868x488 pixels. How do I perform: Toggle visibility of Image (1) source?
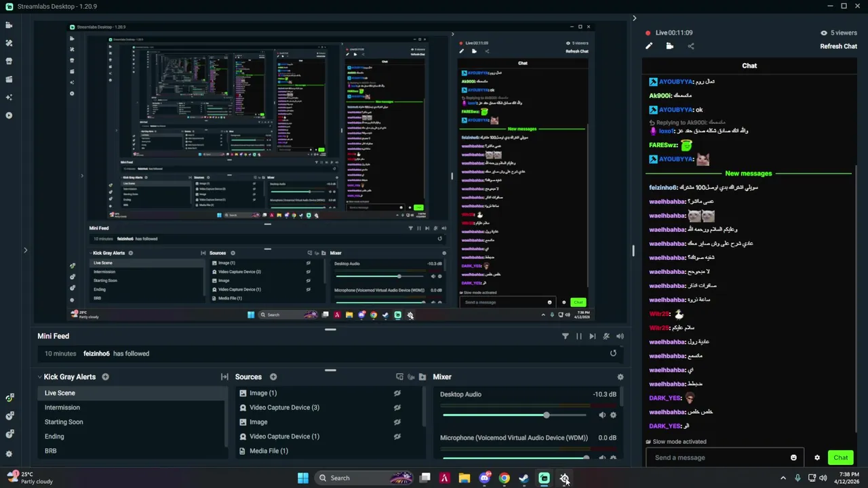pos(397,393)
